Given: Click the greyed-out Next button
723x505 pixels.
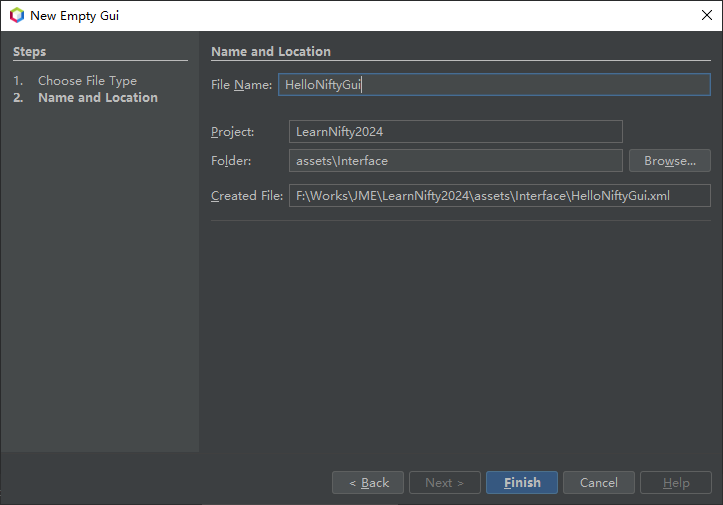Looking at the screenshot, I should [x=444, y=483].
